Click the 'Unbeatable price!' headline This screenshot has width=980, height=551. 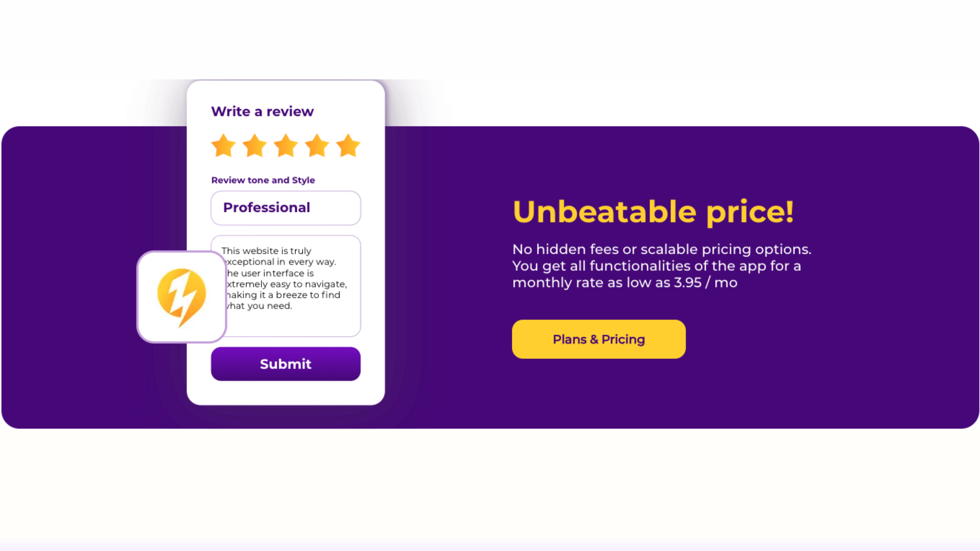(x=653, y=212)
